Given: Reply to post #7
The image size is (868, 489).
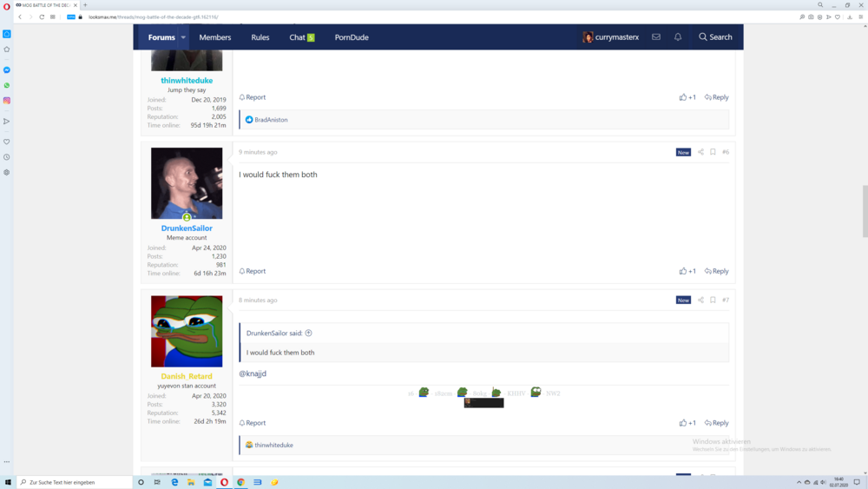Looking at the screenshot, I should point(716,423).
